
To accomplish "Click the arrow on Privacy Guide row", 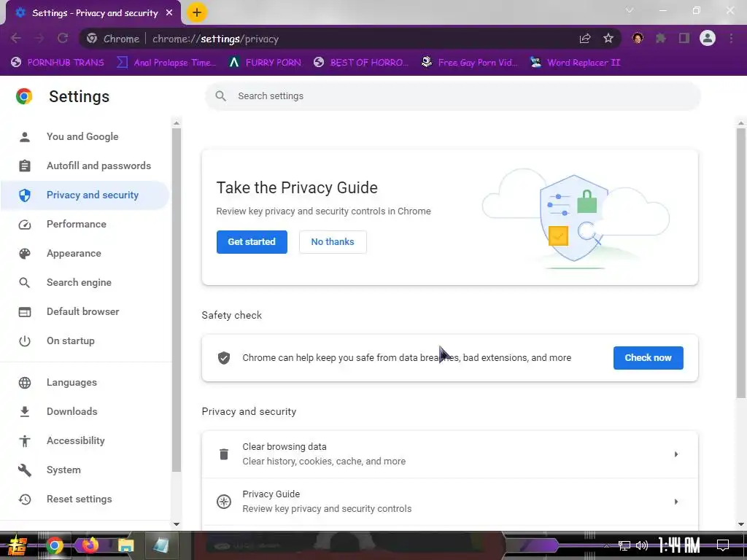I will 676,502.
